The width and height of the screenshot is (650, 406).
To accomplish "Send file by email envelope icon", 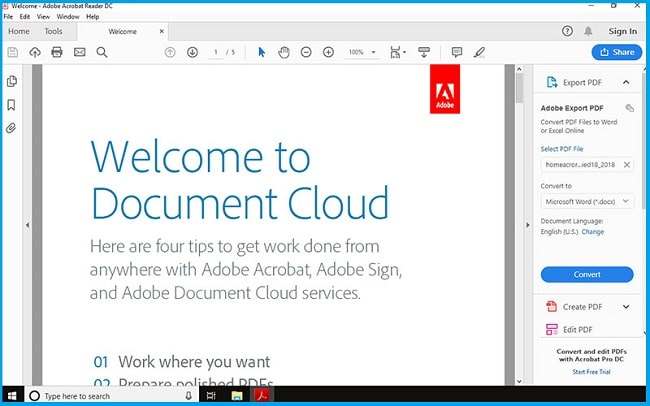I will (80, 52).
